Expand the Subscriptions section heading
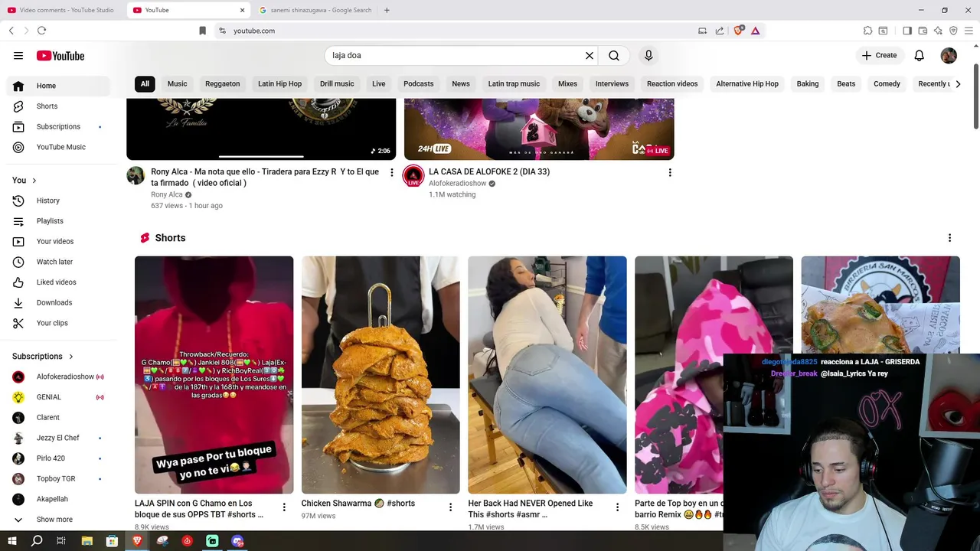This screenshot has height=551, width=980. (x=43, y=356)
